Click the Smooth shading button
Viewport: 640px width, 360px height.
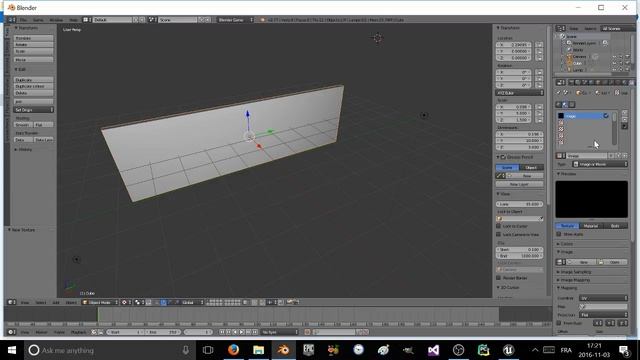point(23,124)
